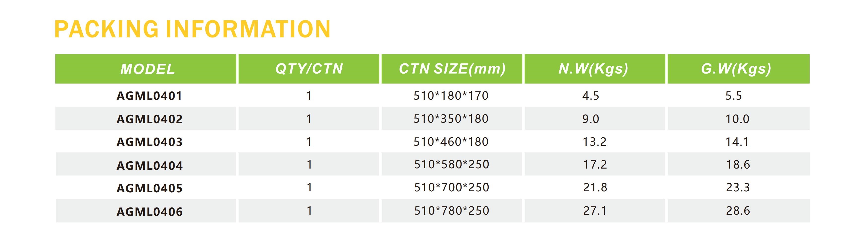Select model AGML0403 cell
The image size is (868, 232).
(149, 142)
